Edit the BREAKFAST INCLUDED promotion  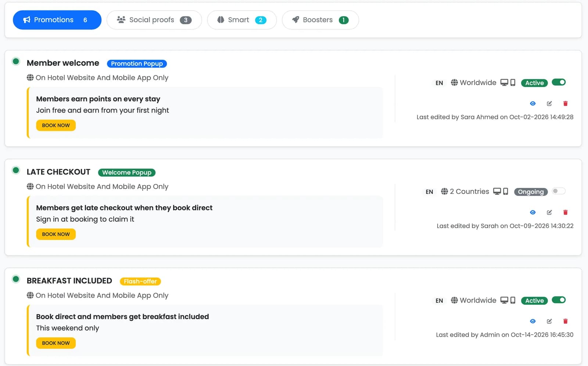click(549, 321)
